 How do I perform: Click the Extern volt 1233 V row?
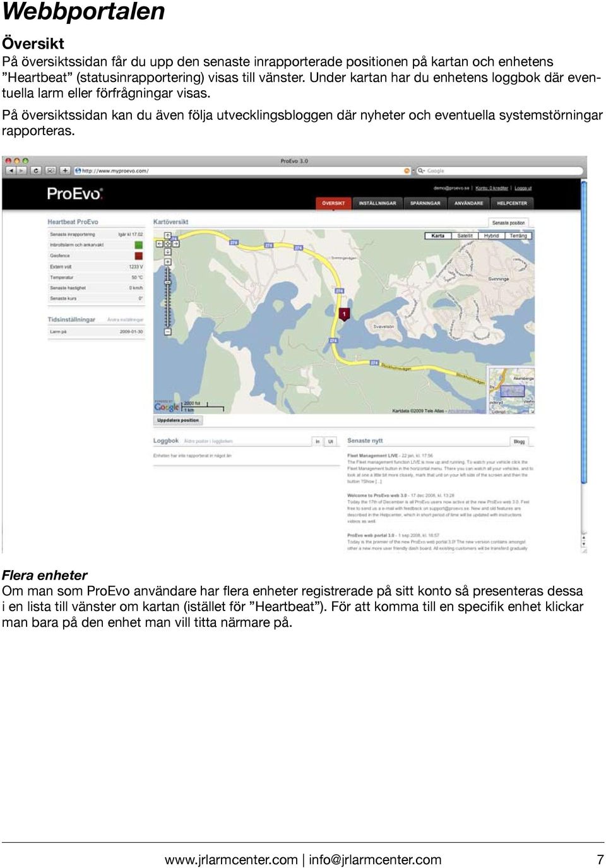pos(97,267)
